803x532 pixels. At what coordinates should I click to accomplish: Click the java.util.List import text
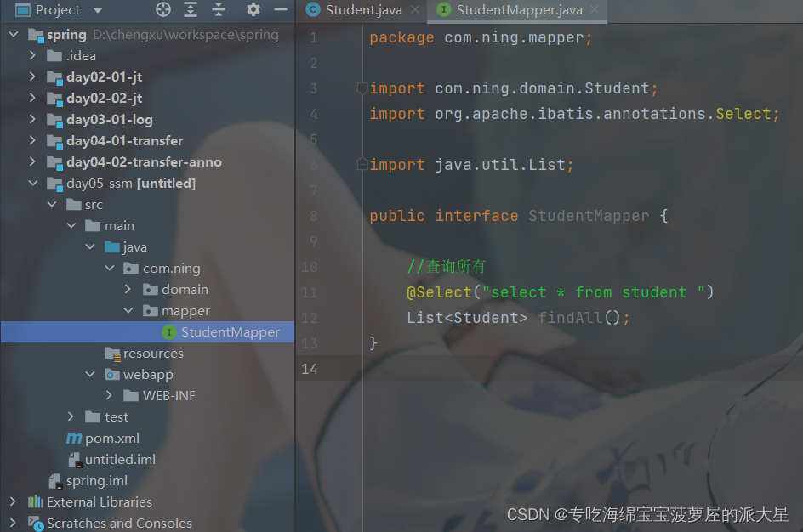pyautogui.click(x=500, y=165)
